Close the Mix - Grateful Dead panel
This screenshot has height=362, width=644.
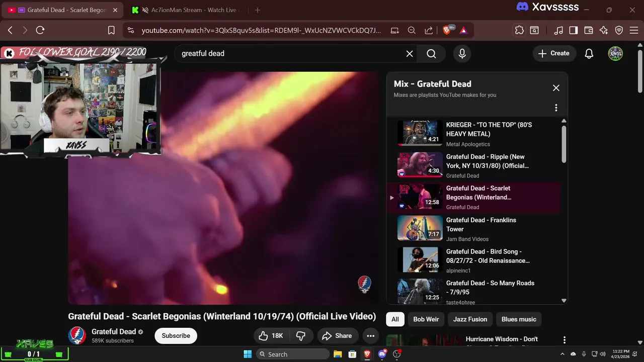point(556,88)
